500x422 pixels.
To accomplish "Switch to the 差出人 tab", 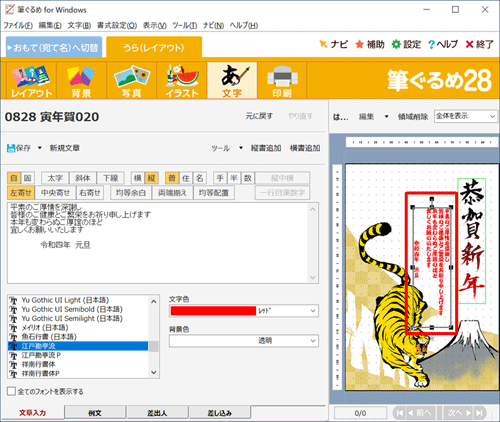I will (157, 413).
